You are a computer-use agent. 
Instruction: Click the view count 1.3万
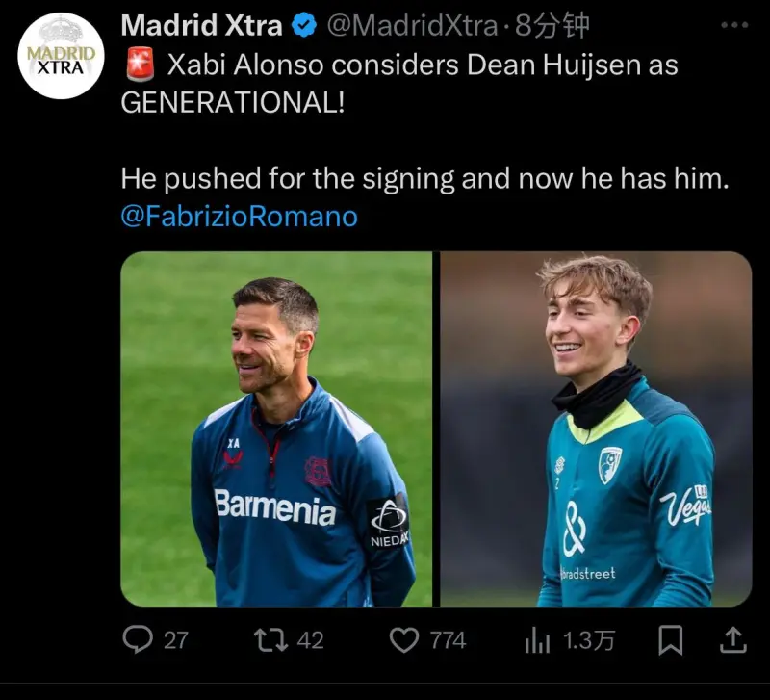(x=588, y=640)
